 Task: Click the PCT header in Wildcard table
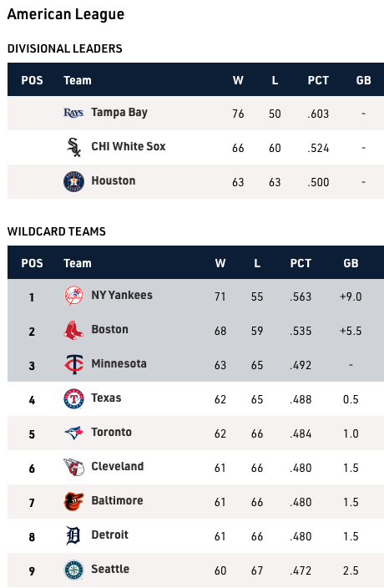pyautogui.click(x=301, y=263)
